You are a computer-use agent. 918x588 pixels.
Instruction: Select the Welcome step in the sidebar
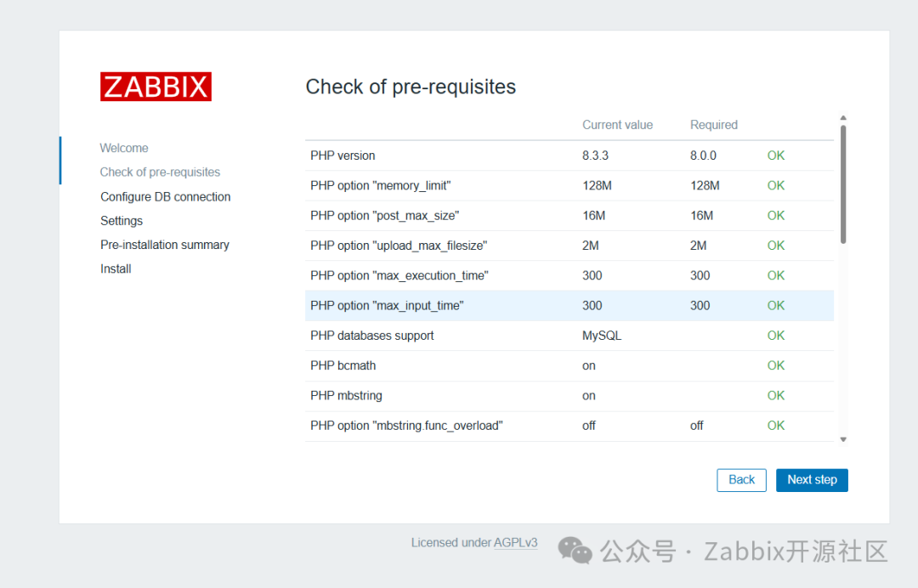[124, 148]
